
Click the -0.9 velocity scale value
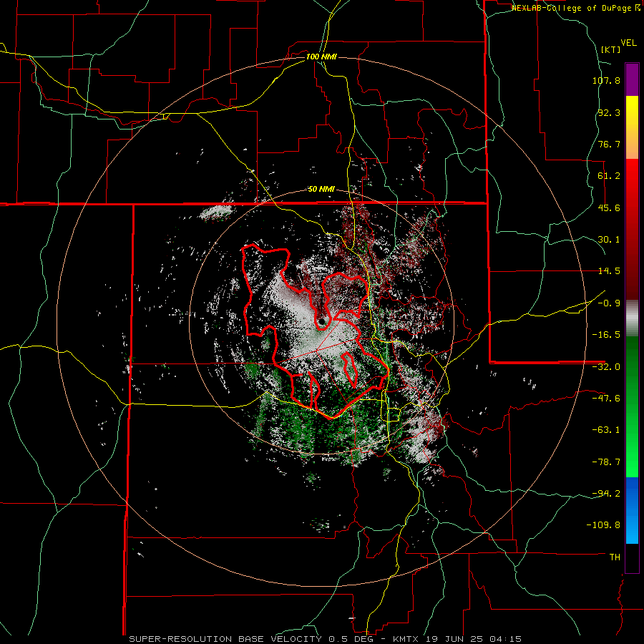pos(609,303)
